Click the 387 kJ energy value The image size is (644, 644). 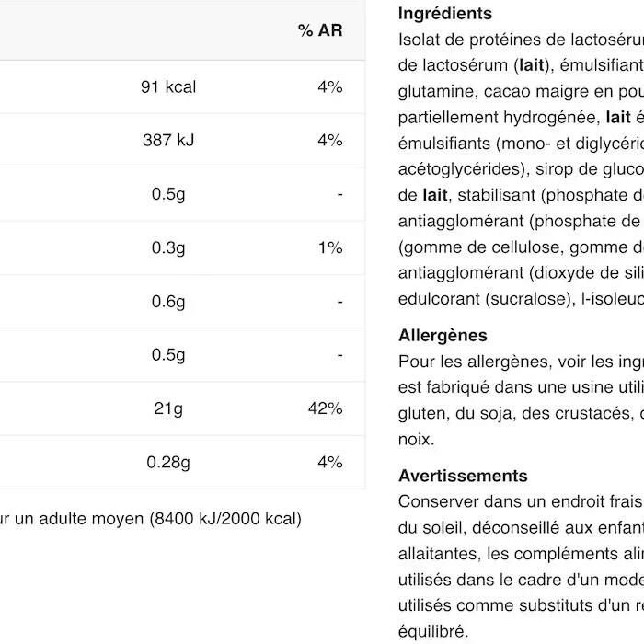tap(168, 141)
